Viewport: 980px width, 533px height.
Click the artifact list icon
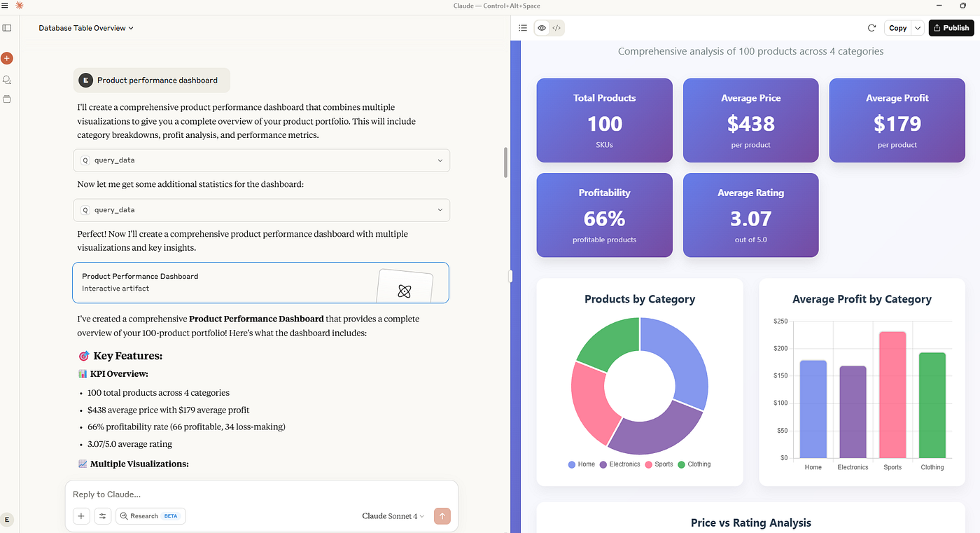(x=523, y=28)
